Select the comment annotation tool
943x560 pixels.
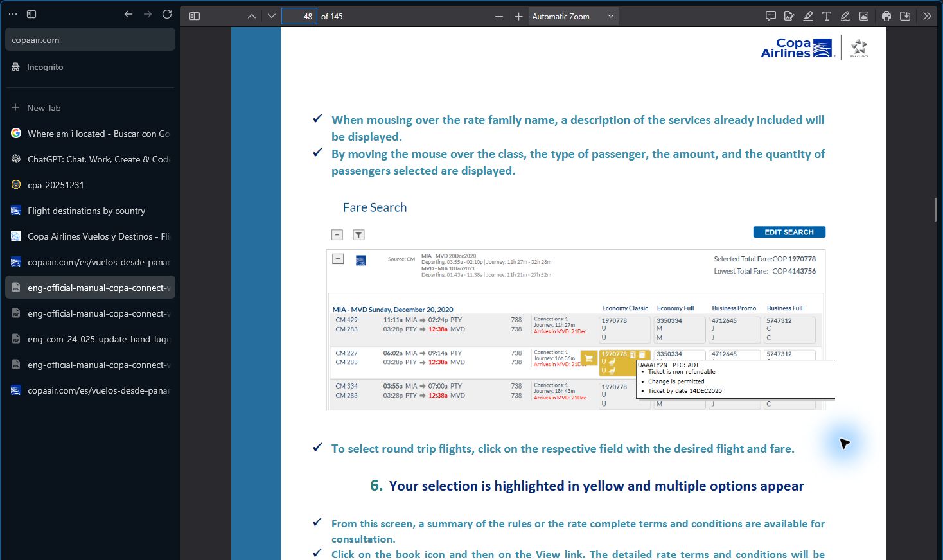click(x=771, y=16)
